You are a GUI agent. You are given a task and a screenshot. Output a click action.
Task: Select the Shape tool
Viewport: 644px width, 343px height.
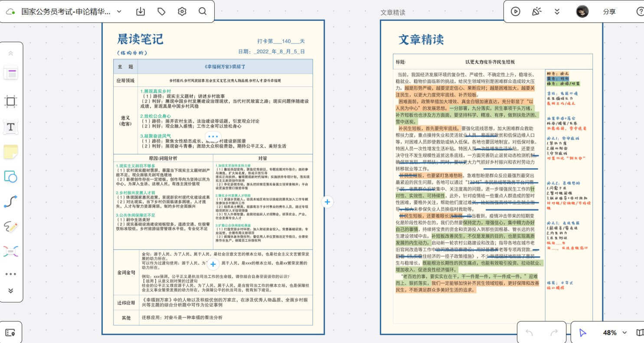[11, 176]
